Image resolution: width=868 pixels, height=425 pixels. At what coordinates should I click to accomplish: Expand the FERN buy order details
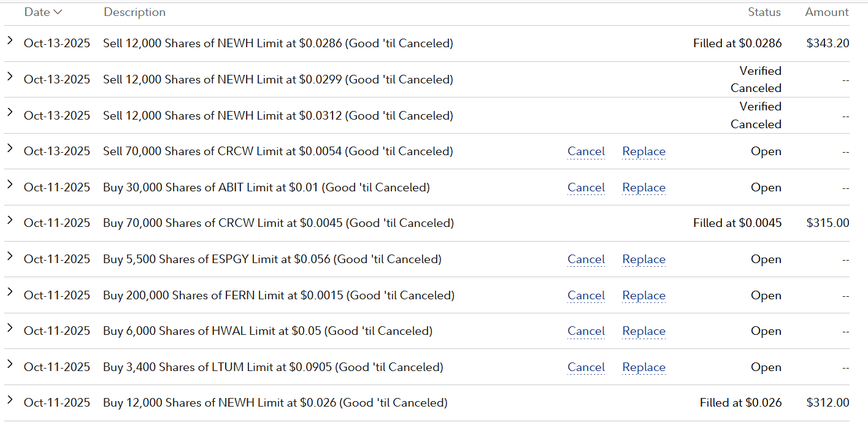click(10, 292)
